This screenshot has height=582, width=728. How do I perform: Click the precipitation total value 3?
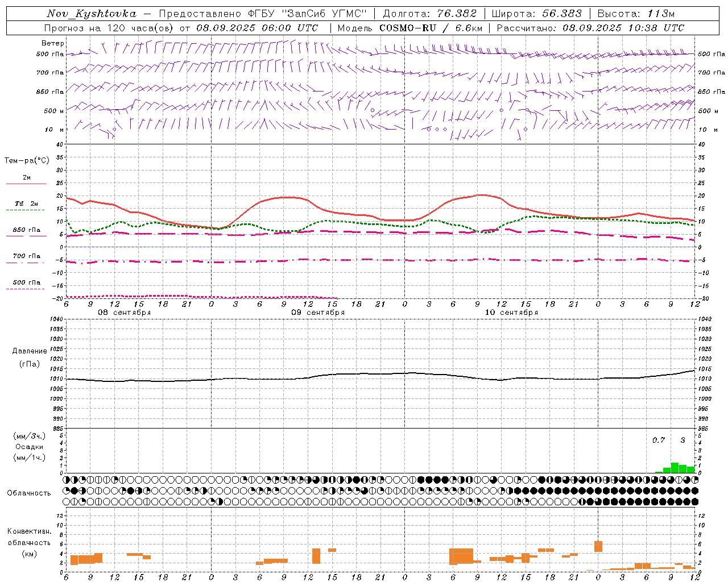coord(683,440)
